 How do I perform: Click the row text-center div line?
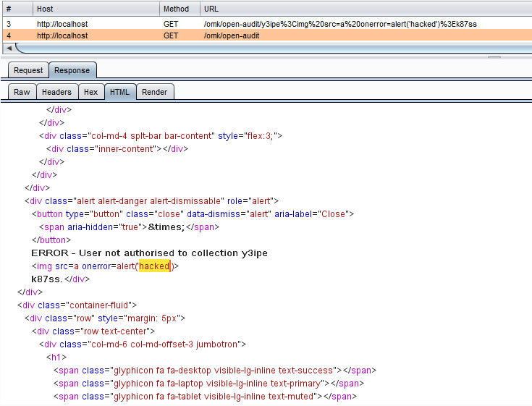click(93, 331)
